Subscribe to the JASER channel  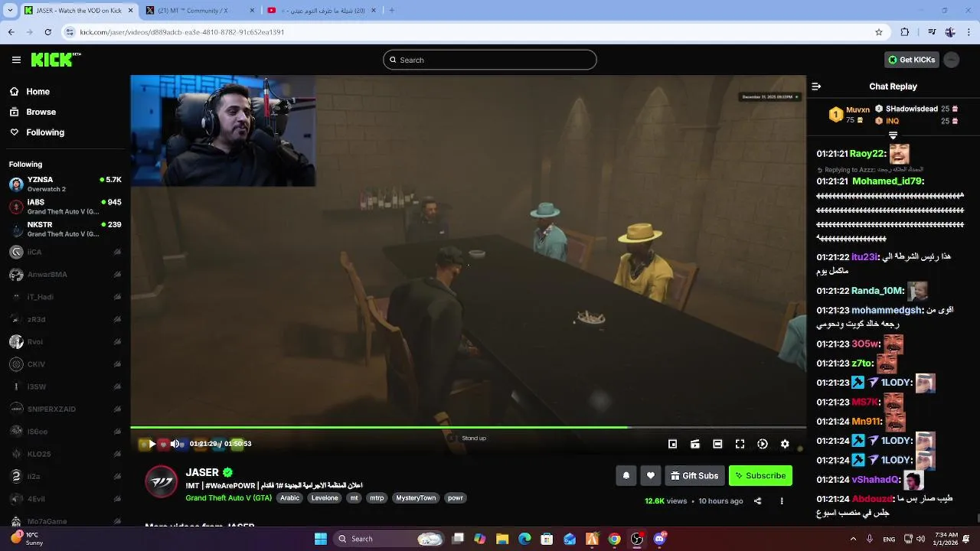[760, 475]
